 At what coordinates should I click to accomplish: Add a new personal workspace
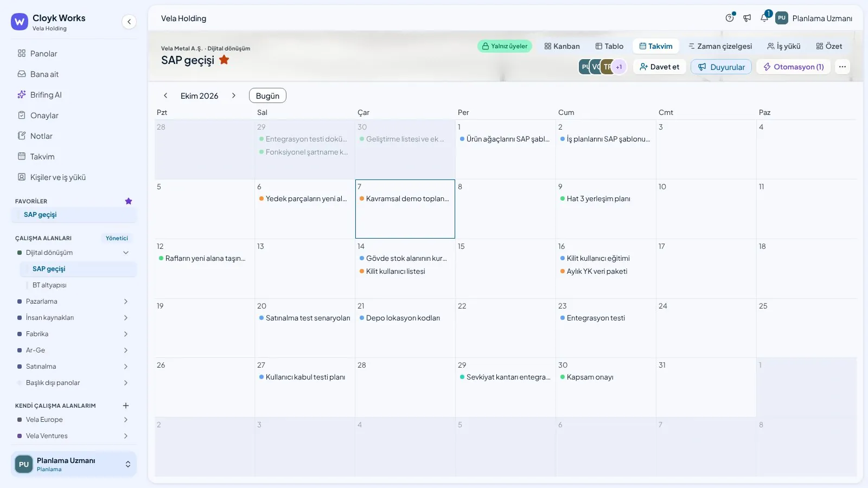(126, 406)
